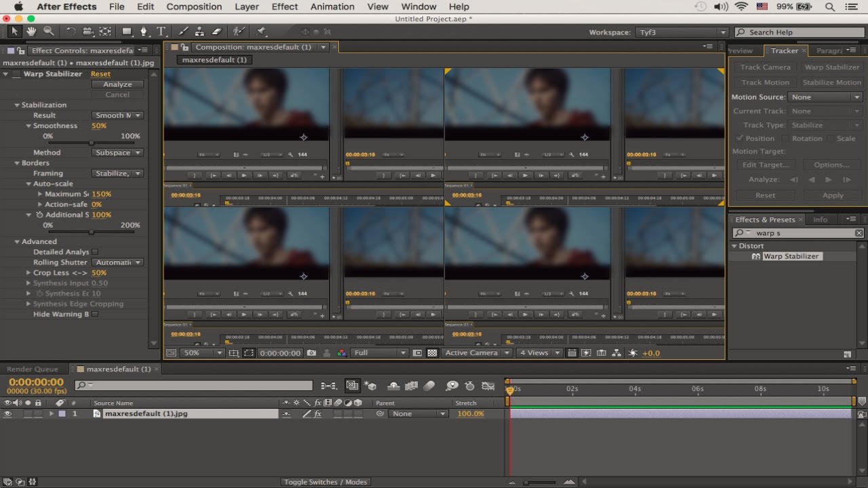This screenshot has width=868, height=488.
Task: Toggle Fast Previews lightning icon
Action: (586, 353)
